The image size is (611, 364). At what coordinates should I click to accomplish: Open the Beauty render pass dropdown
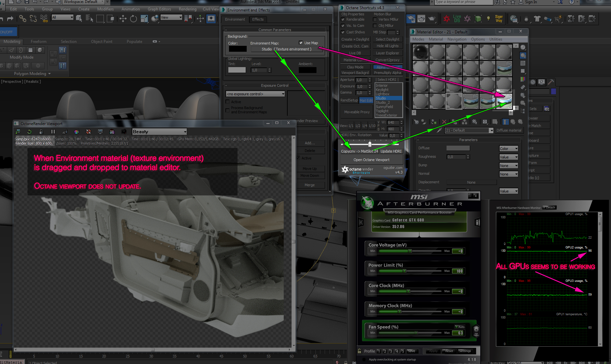(159, 132)
